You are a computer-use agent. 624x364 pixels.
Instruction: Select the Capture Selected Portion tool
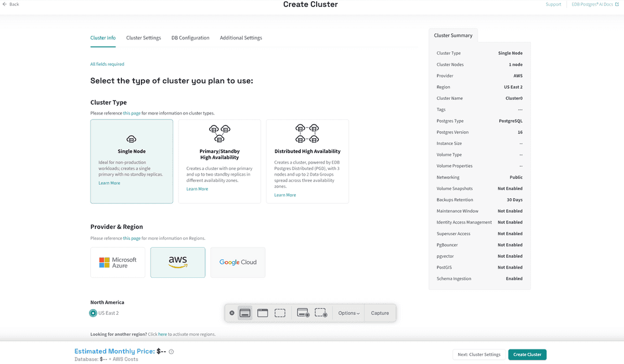[280, 313]
